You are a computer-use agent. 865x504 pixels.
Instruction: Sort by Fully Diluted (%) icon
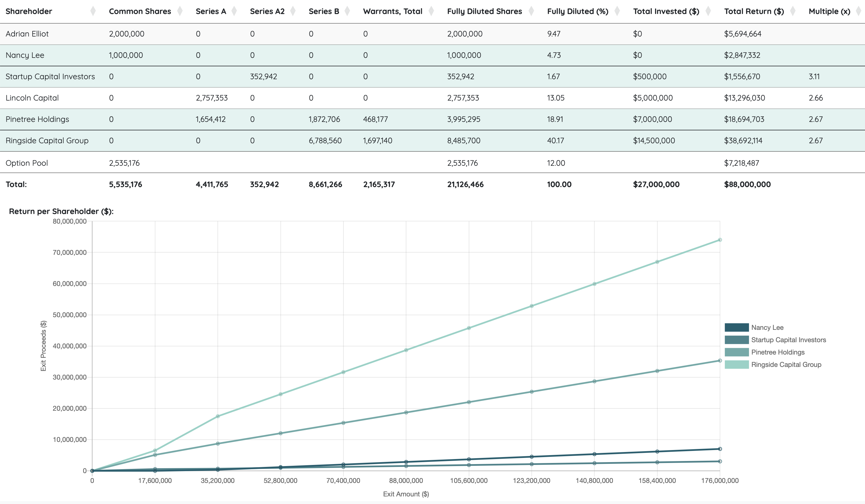point(617,11)
